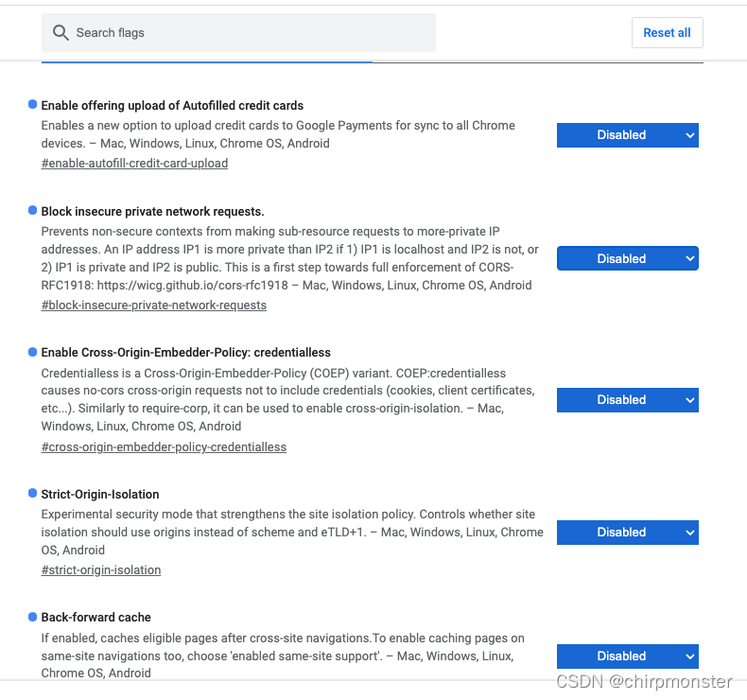Click blue dot beside Strict-Origin-Isolation
Viewport: 747px width, 700px height.
32,493
